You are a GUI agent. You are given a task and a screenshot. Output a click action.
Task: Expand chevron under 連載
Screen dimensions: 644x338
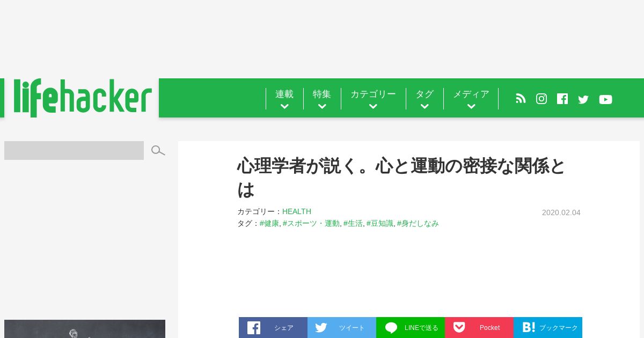point(284,107)
